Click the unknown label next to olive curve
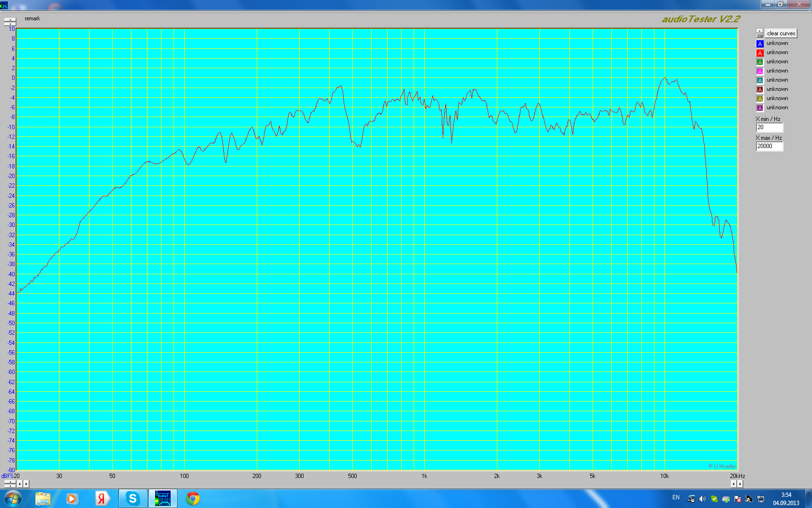812x508 pixels. pyautogui.click(x=777, y=98)
